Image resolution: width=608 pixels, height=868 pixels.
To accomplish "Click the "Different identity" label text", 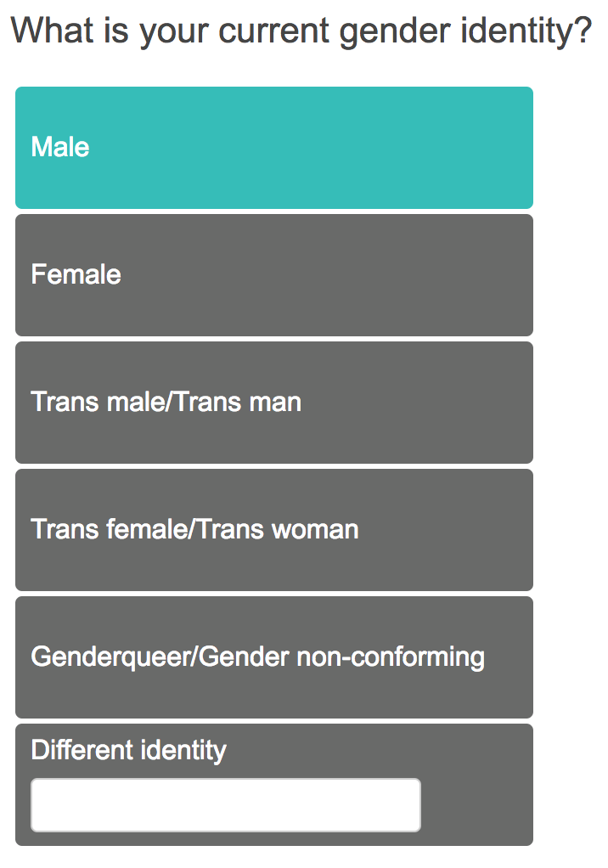I will pos(128,750).
